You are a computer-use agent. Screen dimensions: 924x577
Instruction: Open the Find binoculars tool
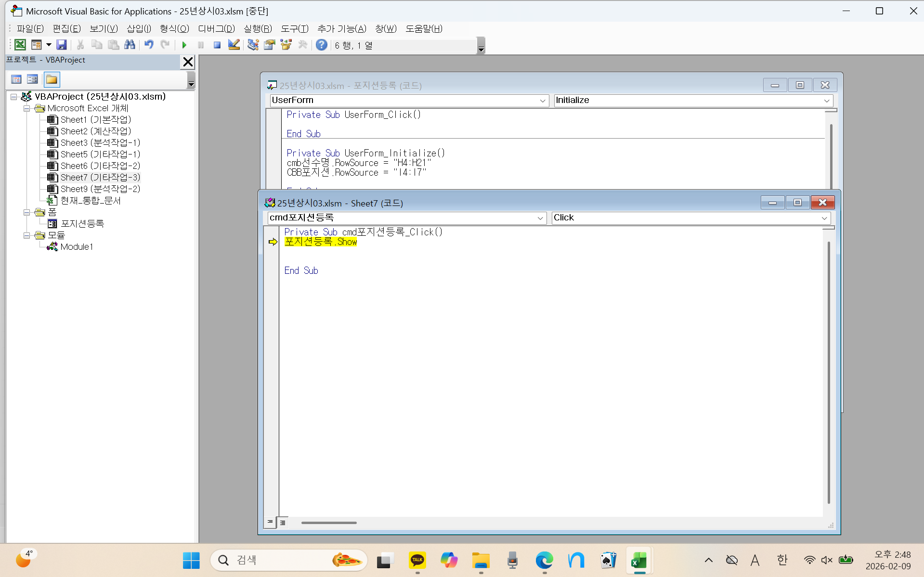point(130,45)
